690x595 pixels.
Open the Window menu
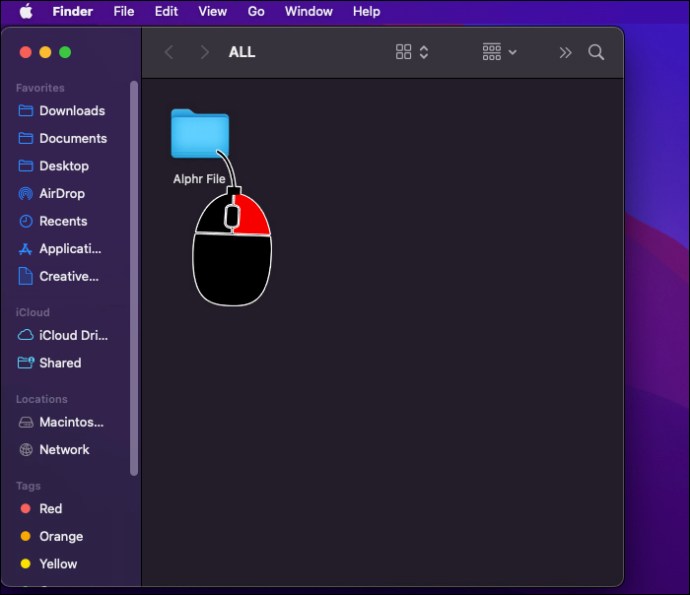tap(308, 11)
